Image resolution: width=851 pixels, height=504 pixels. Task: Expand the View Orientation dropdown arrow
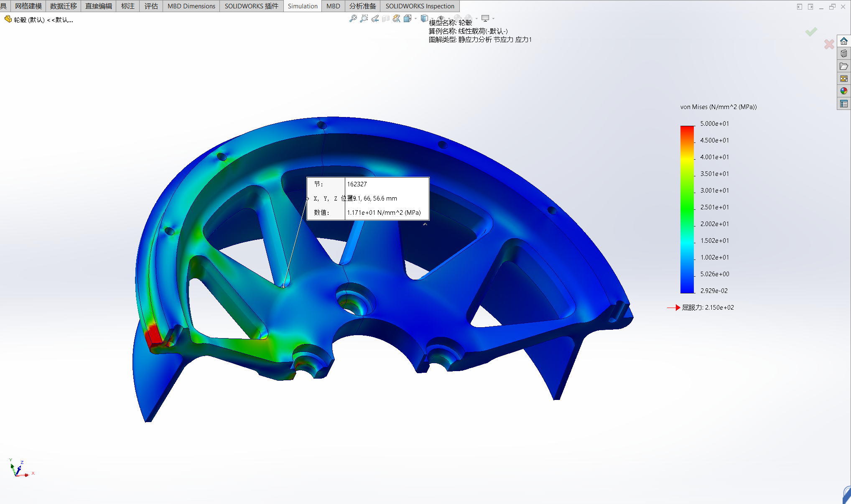coord(415,18)
